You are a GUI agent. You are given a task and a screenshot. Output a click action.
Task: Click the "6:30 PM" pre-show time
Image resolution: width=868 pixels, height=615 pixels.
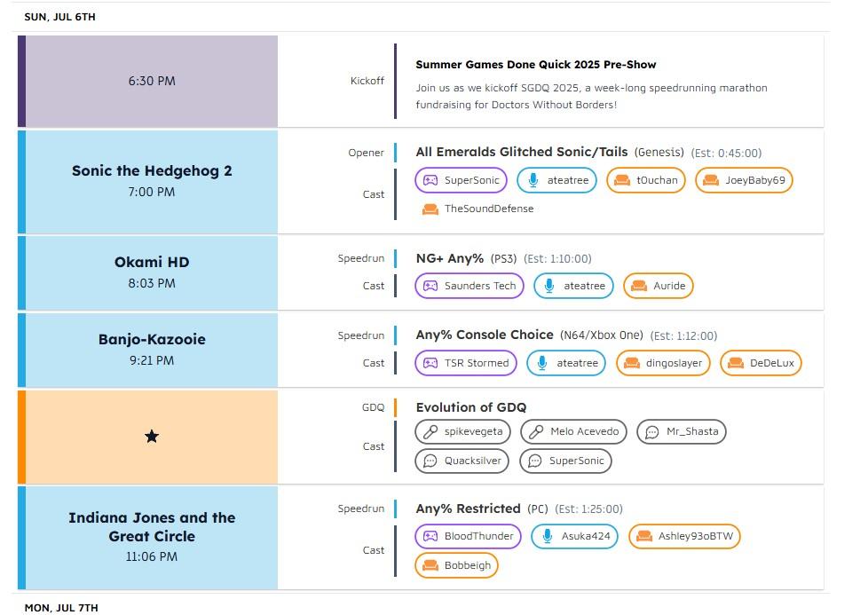152,81
